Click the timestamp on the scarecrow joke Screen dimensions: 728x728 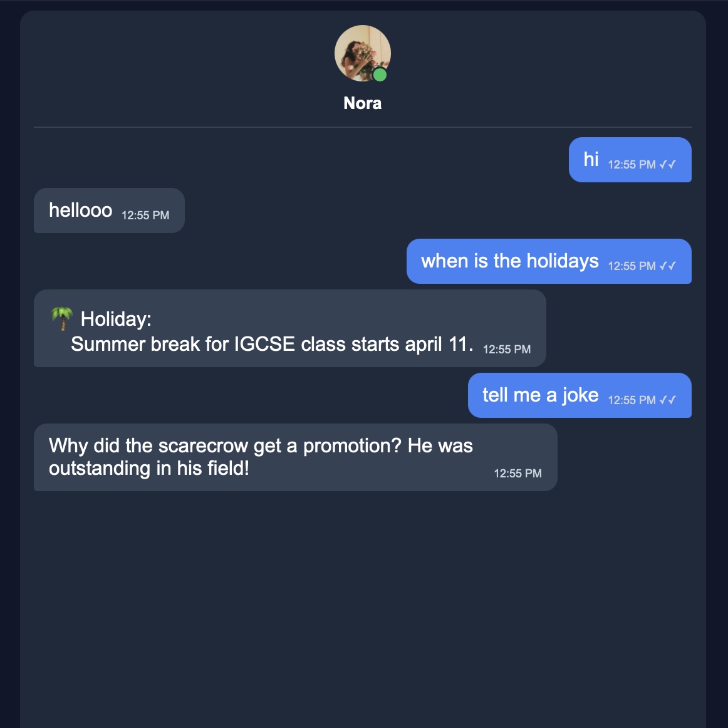pos(517,474)
